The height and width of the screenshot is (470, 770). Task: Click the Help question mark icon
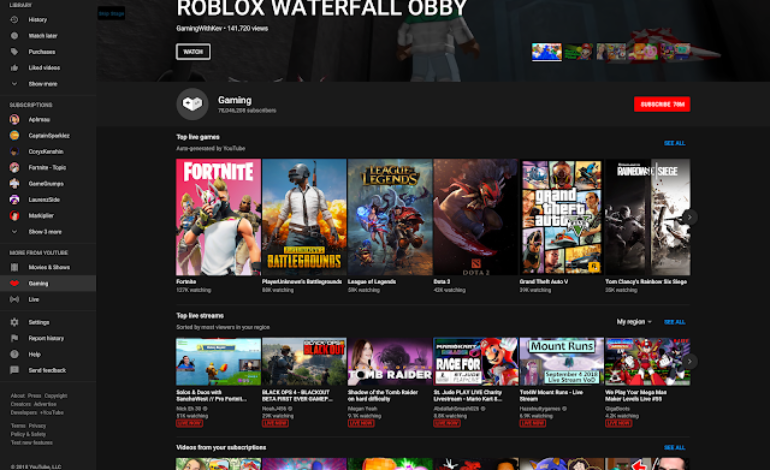pos(15,354)
